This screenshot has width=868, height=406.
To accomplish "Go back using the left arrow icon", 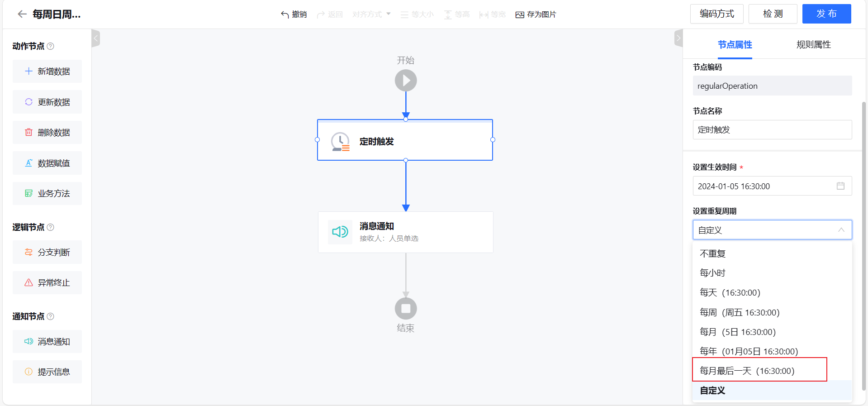I will pos(22,14).
